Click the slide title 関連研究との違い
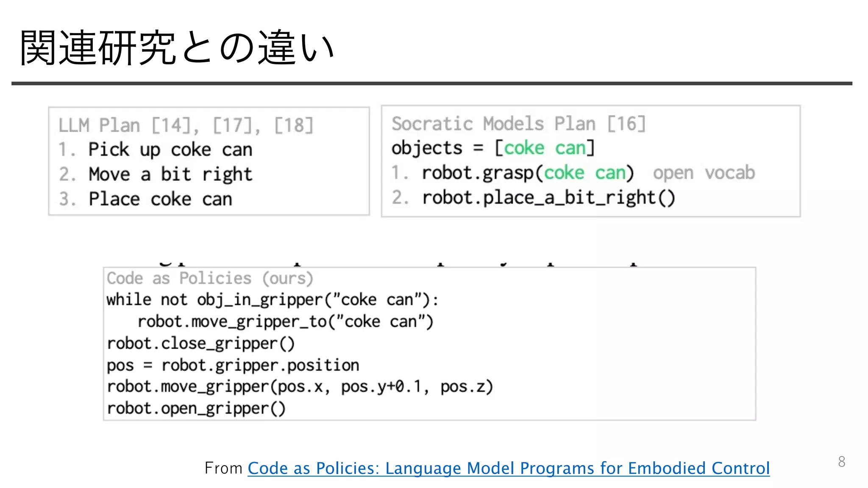 [x=178, y=48]
